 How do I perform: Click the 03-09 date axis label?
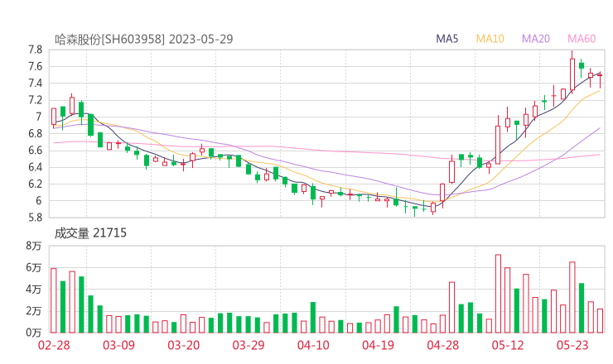pyautogui.click(x=118, y=345)
